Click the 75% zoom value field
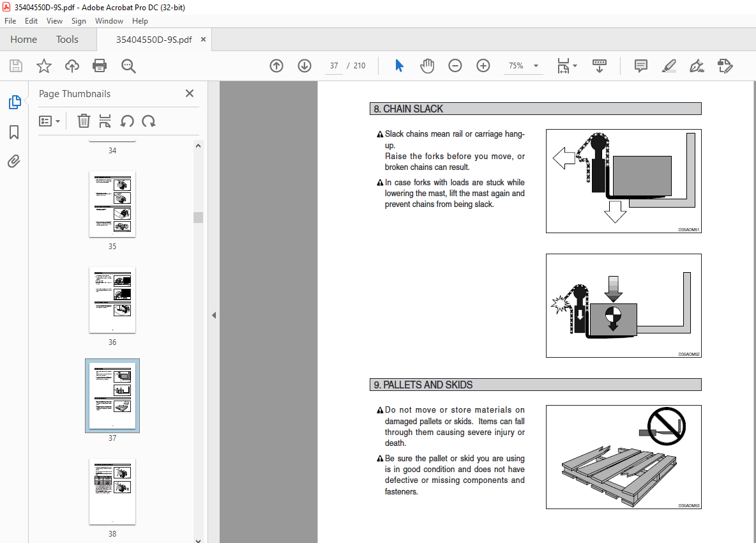 516,66
